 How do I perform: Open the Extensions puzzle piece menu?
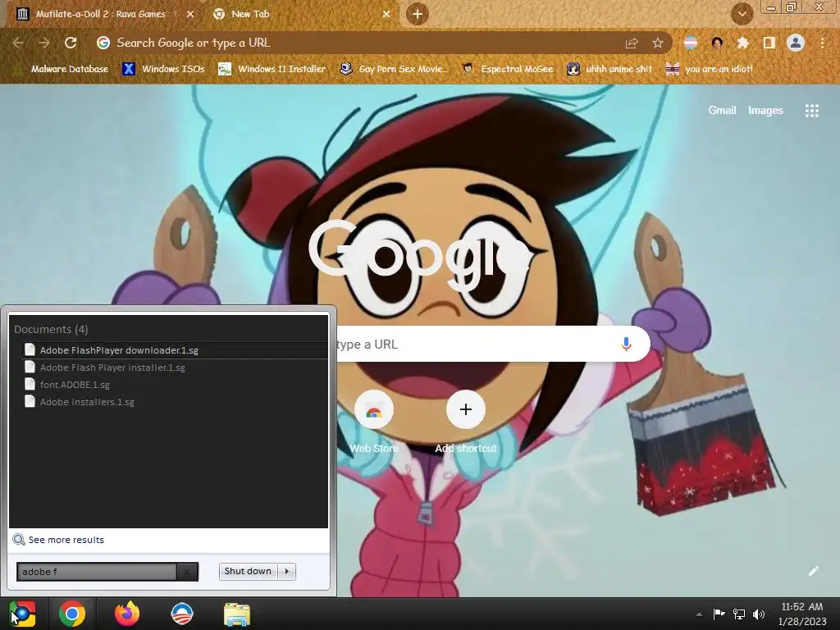pyautogui.click(x=742, y=43)
